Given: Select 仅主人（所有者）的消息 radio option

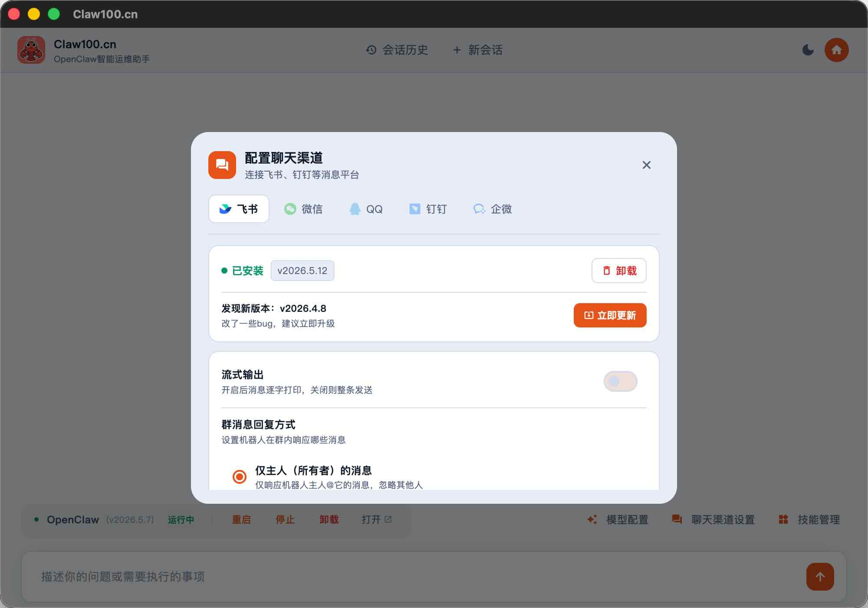Looking at the screenshot, I should [240, 476].
